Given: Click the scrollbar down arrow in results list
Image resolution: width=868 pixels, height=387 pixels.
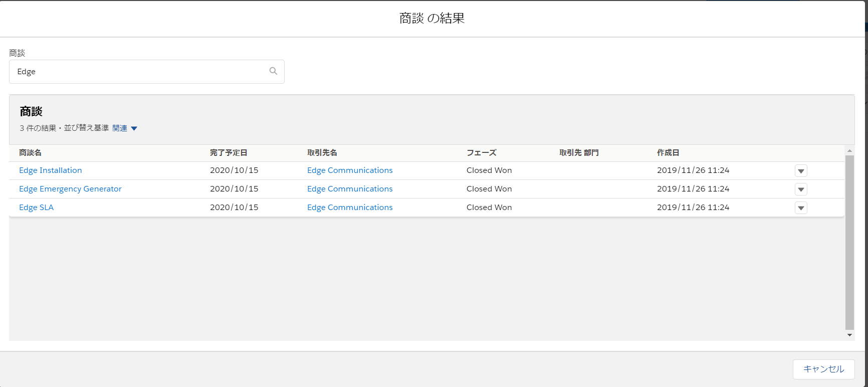Looking at the screenshot, I should tap(849, 335).
